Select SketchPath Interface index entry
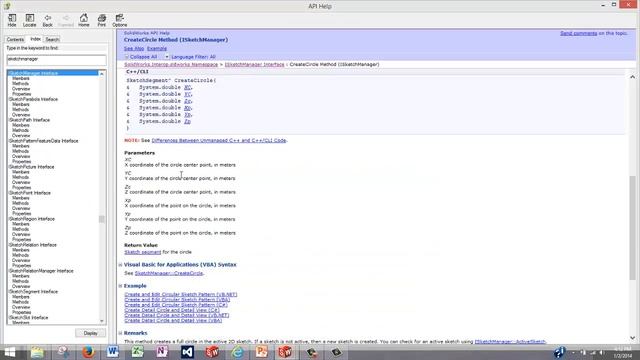This screenshot has height=360, width=640. pyautogui.click(x=29, y=120)
